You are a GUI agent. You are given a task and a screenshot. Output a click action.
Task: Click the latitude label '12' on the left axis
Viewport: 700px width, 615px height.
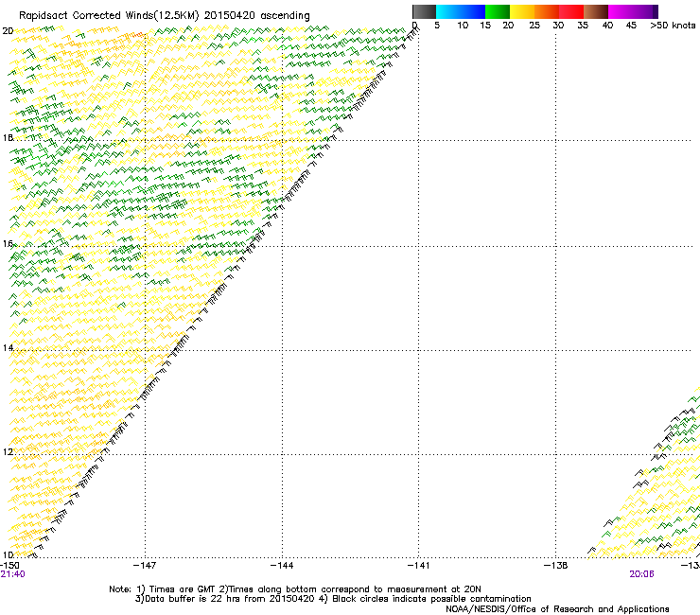click(8, 452)
